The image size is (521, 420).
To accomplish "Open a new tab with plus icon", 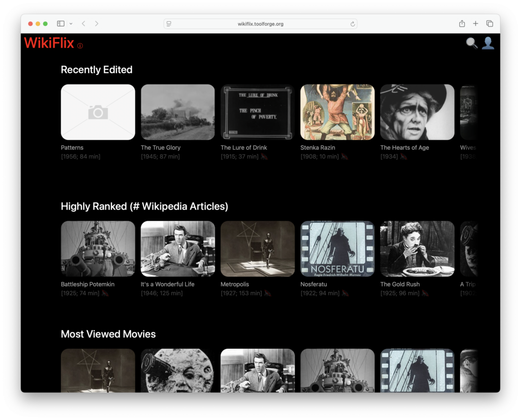I will coord(476,23).
